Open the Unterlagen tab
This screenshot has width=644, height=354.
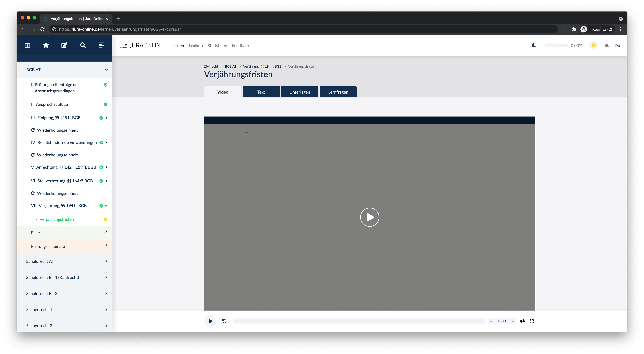pyautogui.click(x=299, y=92)
